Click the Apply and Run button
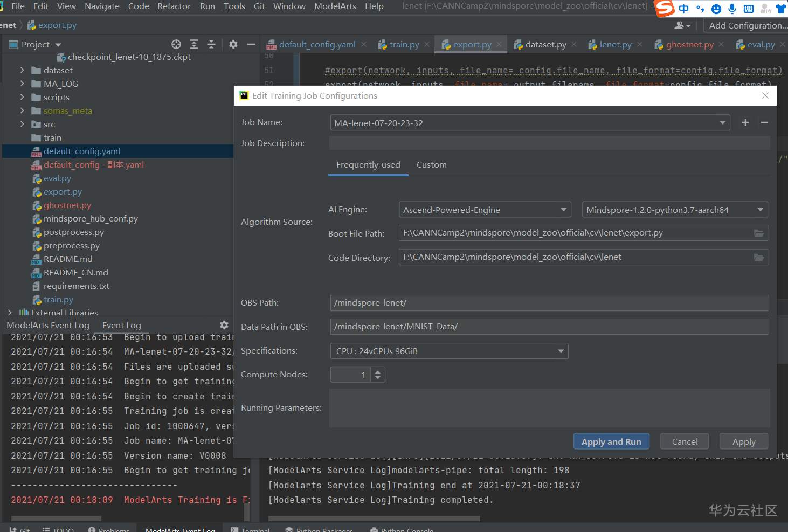Viewport: 788px width, 532px height. coord(611,441)
